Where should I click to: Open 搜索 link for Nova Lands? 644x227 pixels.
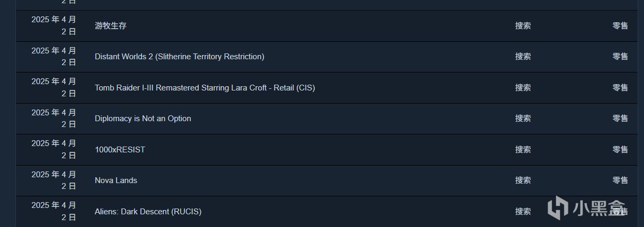(523, 180)
